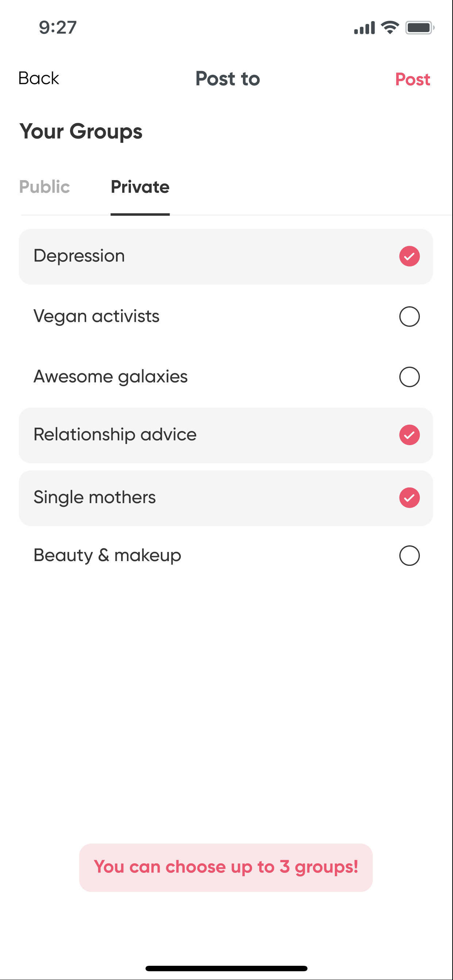
Task: Uncheck the Depression group checkmark
Action: coord(409,256)
